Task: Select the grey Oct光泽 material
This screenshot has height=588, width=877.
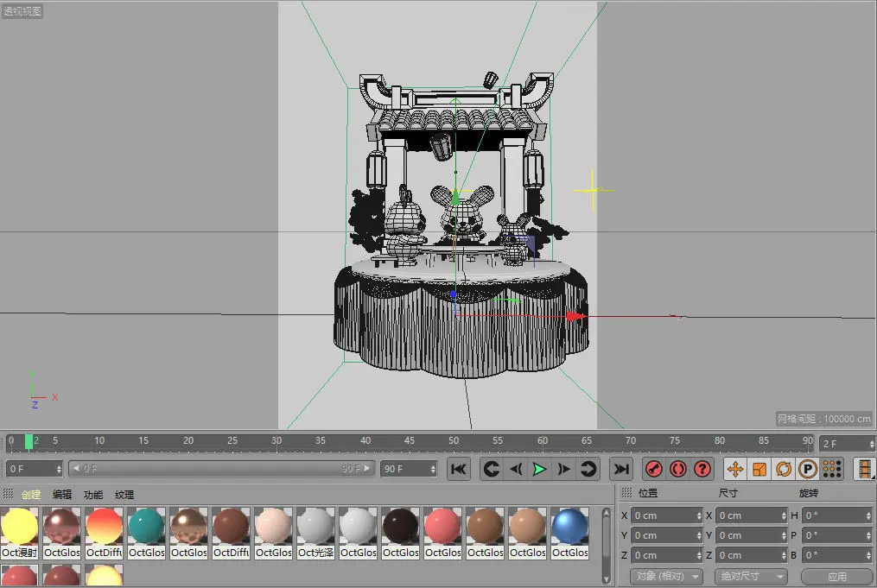Action: pyautogui.click(x=316, y=533)
